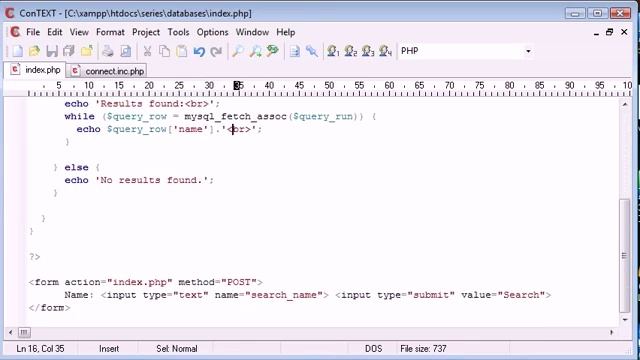Click 'Sel: Normal' in status bar
The image size is (640, 360).
click(x=177, y=349)
